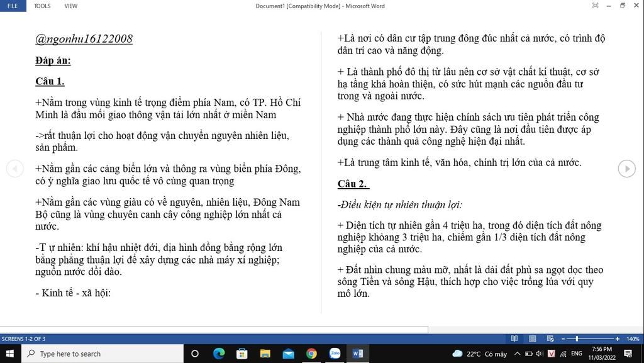Click the '+Là nơi có dân cư' paragraph
Image resolution: width=644 pixels, height=363 pixels.
tap(471, 44)
